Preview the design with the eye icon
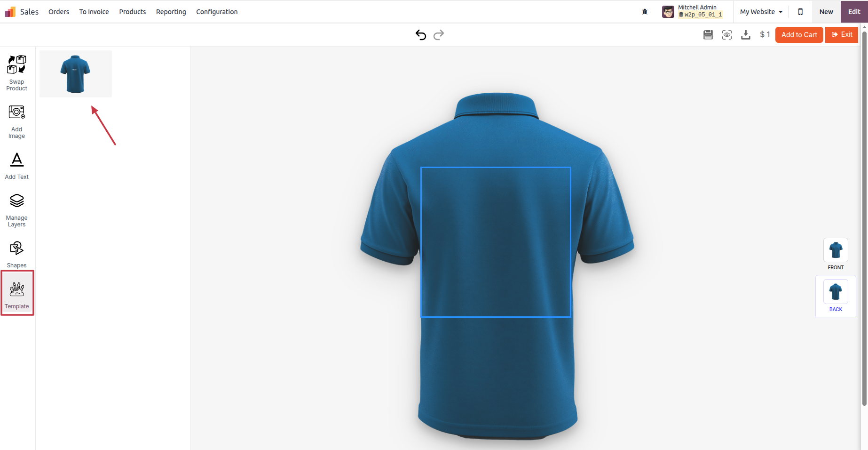Image resolution: width=868 pixels, height=450 pixels. click(x=727, y=35)
